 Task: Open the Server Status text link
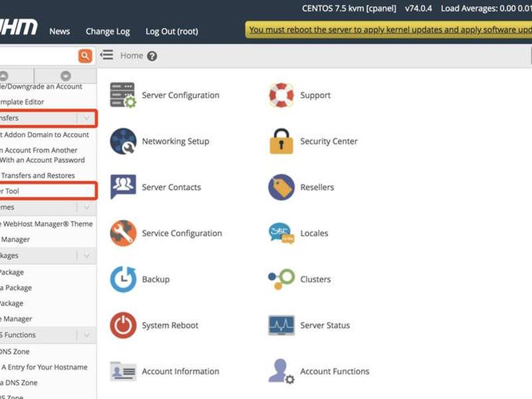click(x=325, y=325)
